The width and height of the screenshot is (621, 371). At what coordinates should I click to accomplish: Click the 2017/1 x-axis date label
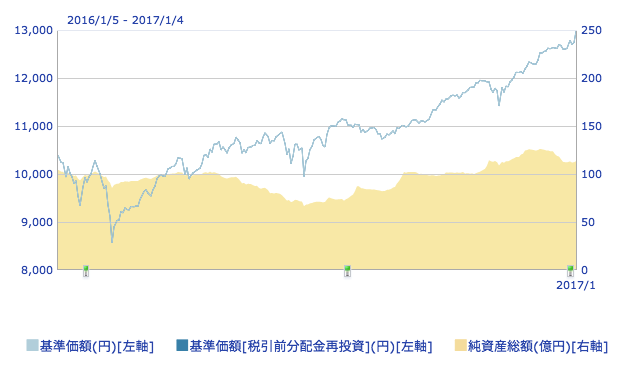pyautogui.click(x=576, y=285)
